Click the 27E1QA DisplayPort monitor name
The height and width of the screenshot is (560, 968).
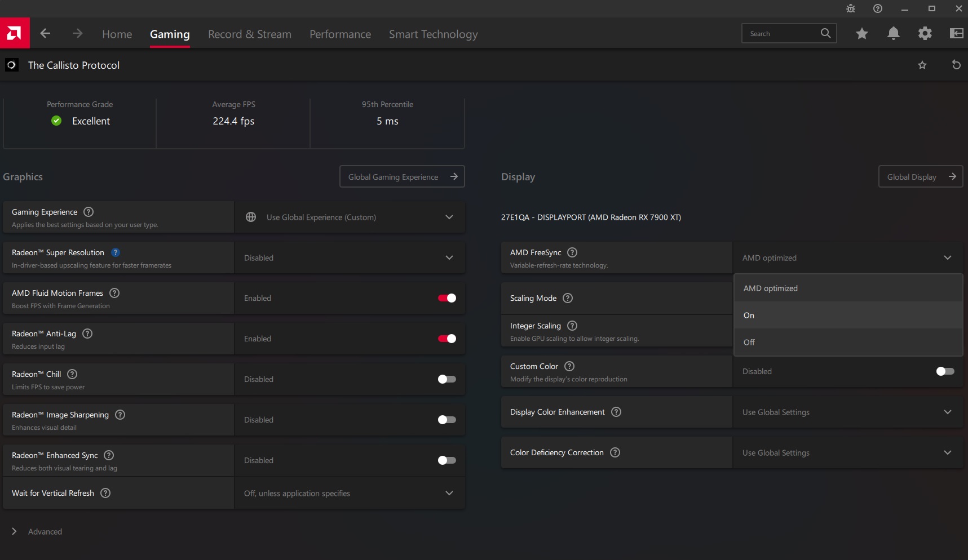pyautogui.click(x=591, y=217)
